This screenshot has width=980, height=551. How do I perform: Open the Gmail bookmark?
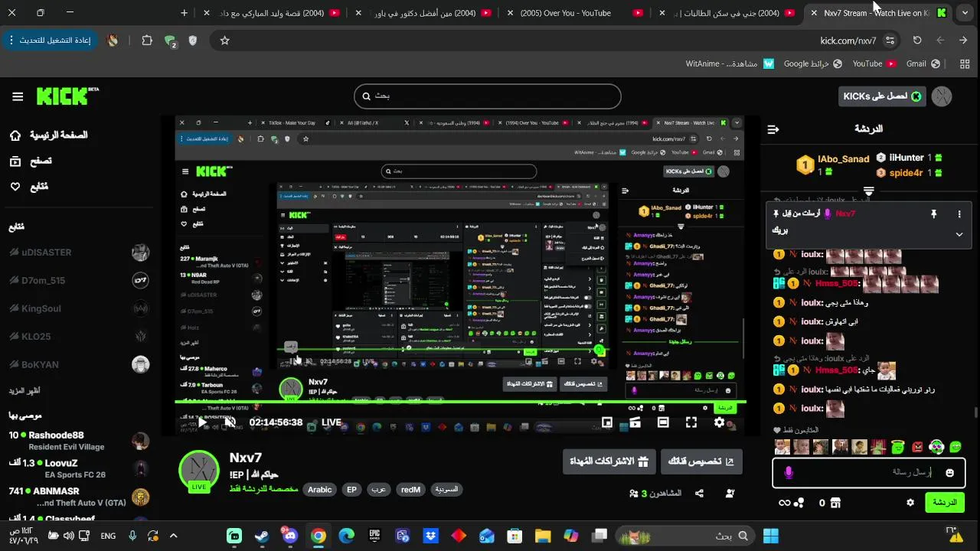point(923,64)
